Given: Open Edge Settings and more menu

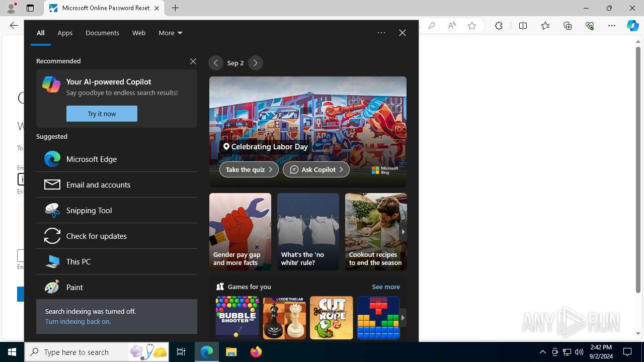Looking at the screenshot, I should pos(611,26).
